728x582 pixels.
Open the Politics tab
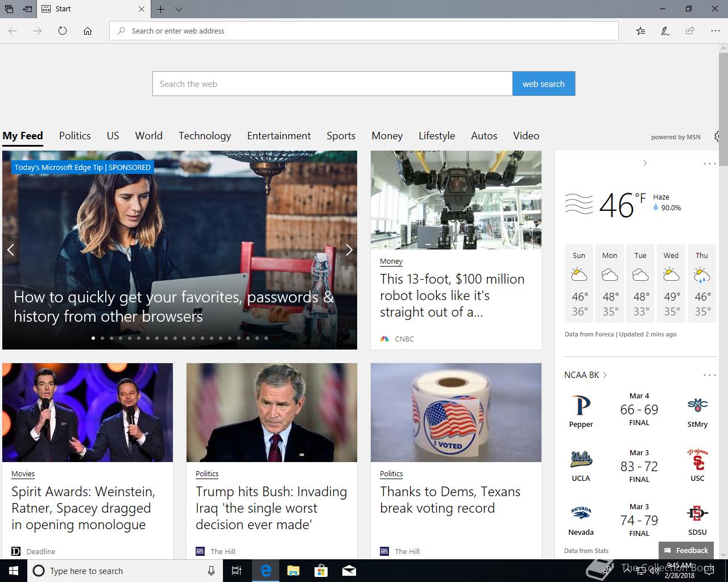75,136
